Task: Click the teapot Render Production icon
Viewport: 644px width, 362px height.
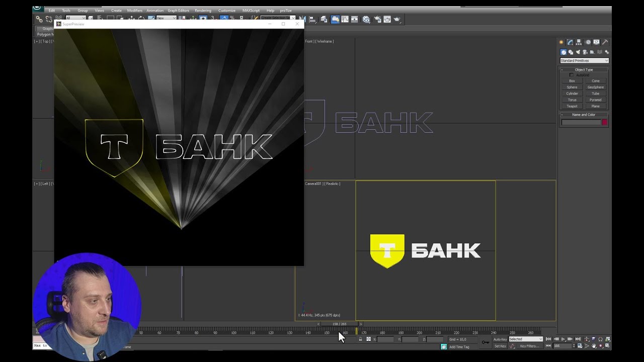Action: 397,20
